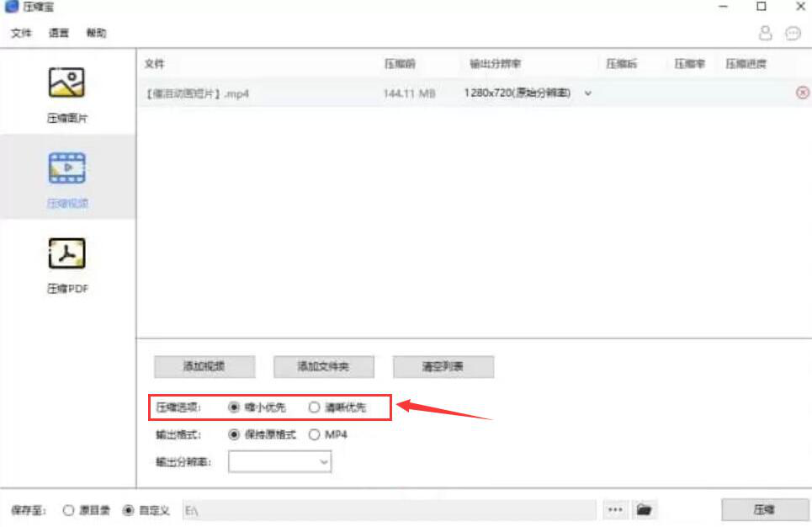Click the user account icon
This screenshot has height=527, width=812.
click(765, 34)
